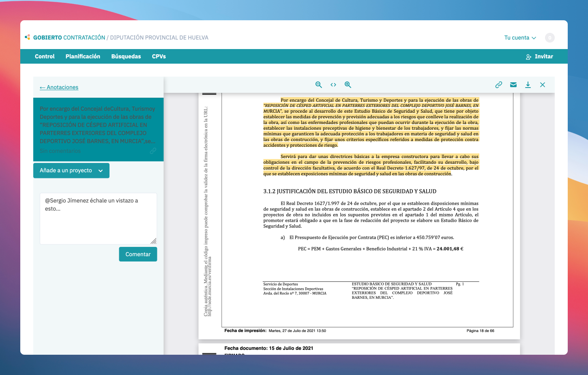Viewport: 588px width, 375px height.
Task: Click DIPUTACIÓN PROVINCIAL DE HUELVA text
Action: click(159, 37)
